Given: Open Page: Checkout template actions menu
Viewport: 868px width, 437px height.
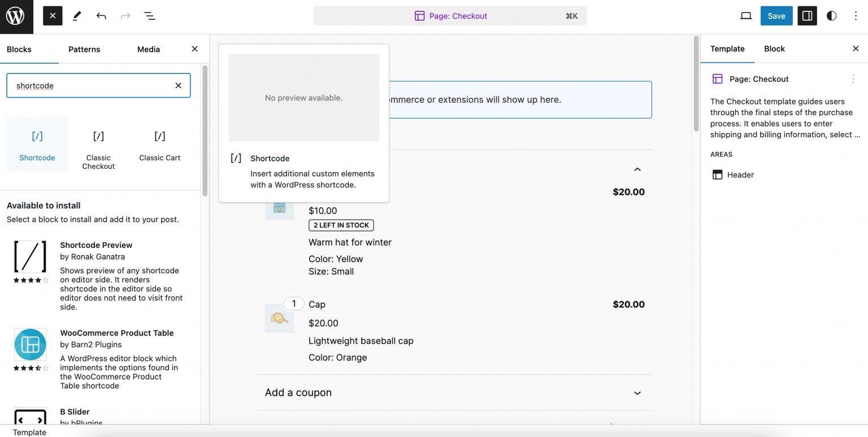Looking at the screenshot, I should 853,79.
